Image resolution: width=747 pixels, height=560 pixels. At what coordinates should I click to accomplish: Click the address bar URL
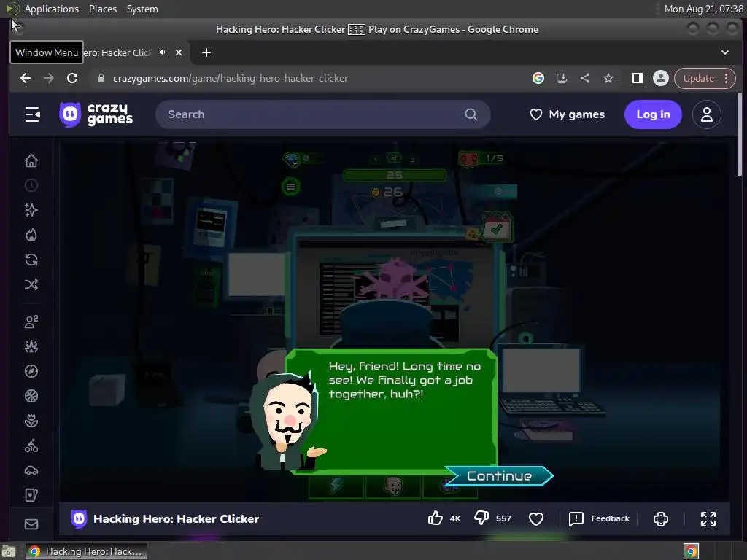click(x=231, y=78)
